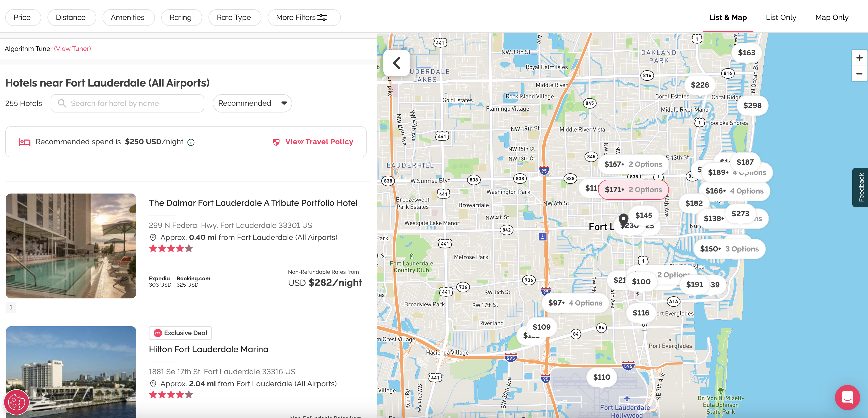Click The Dalmar star rating
The image size is (868, 418).
click(x=171, y=249)
